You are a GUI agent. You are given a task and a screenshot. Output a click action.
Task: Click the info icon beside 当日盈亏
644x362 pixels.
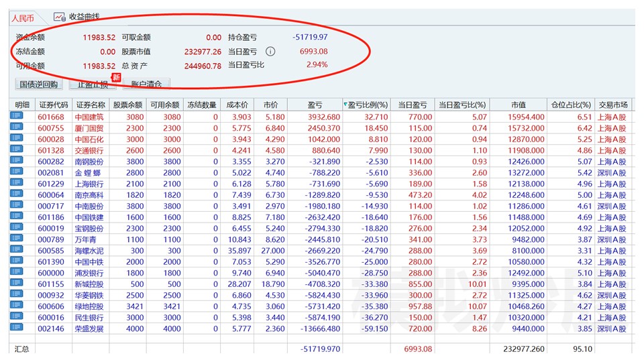[270, 52]
